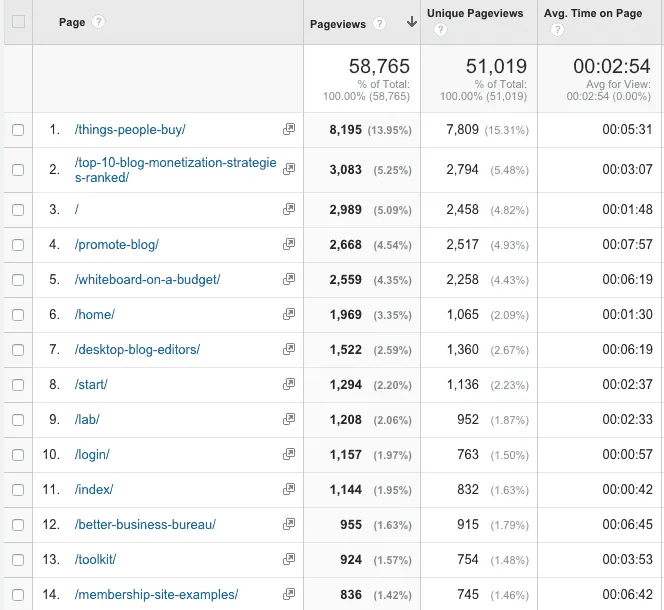Screen dimensions: 664x610
Task: Sort by the Page column header
Action: point(72,22)
